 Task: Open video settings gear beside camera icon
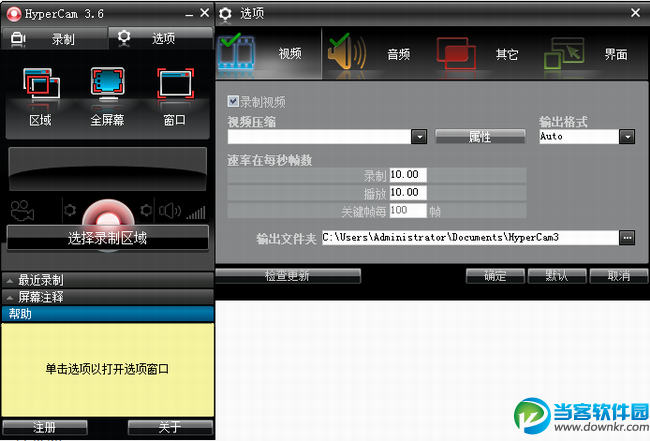[x=70, y=210]
